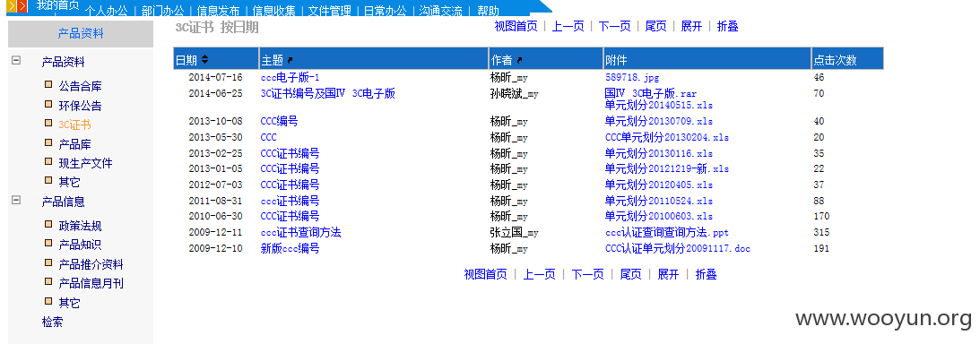The image size is (980, 344).
Task: Click 检索 at the sidebar bottom
Action: point(53,322)
